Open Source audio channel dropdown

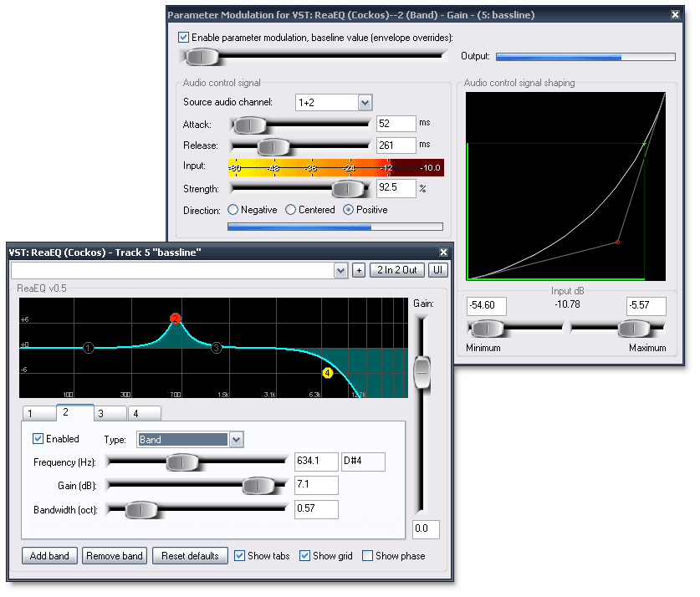pyautogui.click(x=365, y=103)
